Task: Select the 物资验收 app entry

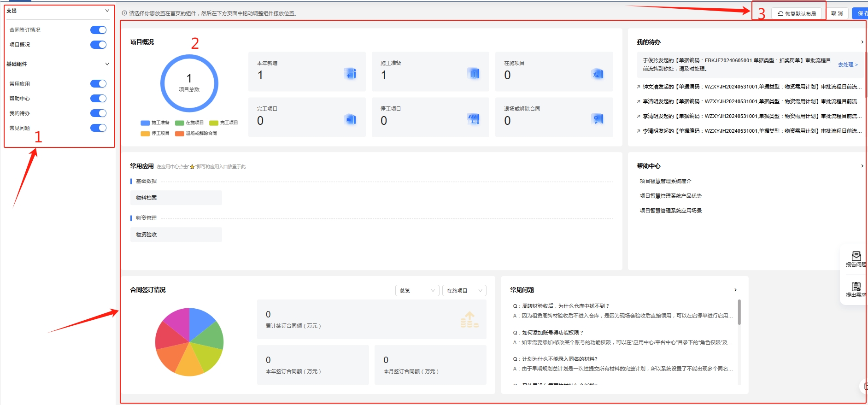Action: coord(176,235)
